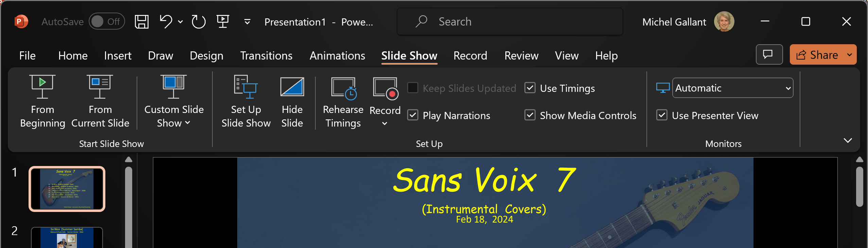The width and height of the screenshot is (868, 248).
Task: Open the Animations tab
Action: (x=337, y=55)
